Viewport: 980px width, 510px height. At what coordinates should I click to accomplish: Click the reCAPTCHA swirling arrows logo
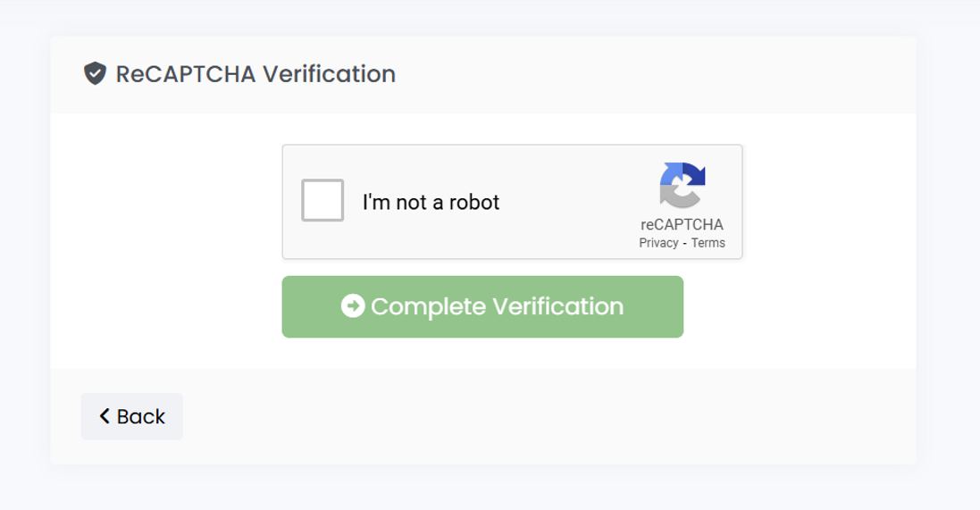[683, 185]
